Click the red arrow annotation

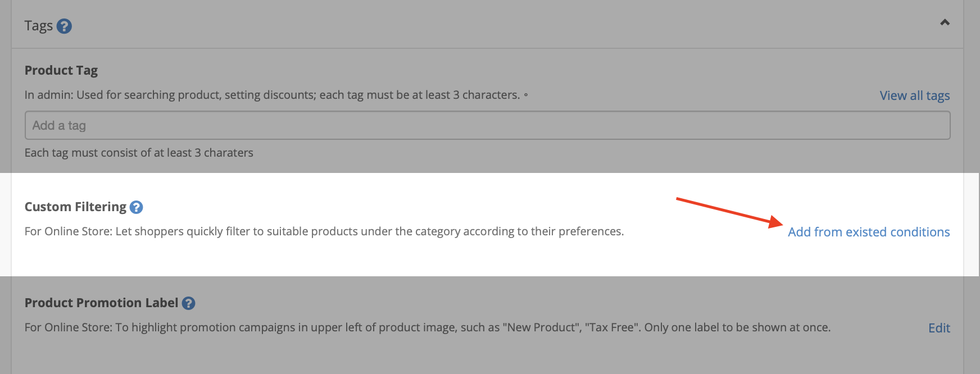coord(729,212)
